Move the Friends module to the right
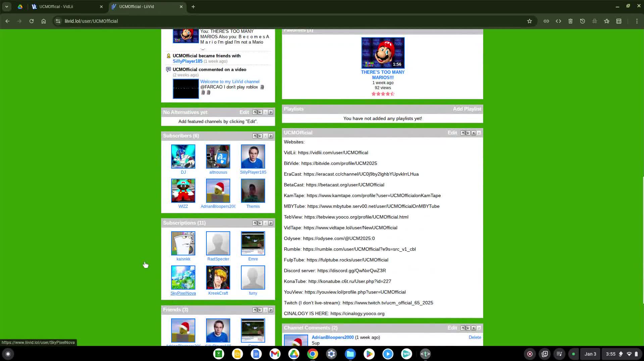This screenshot has height=361, width=644. click(x=270, y=310)
